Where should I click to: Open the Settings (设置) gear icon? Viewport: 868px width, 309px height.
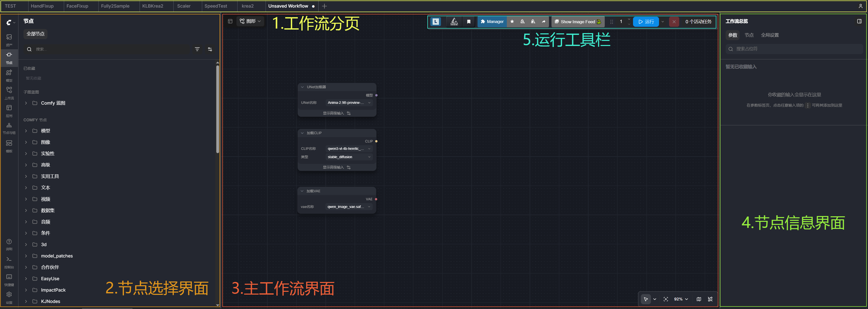9,298
